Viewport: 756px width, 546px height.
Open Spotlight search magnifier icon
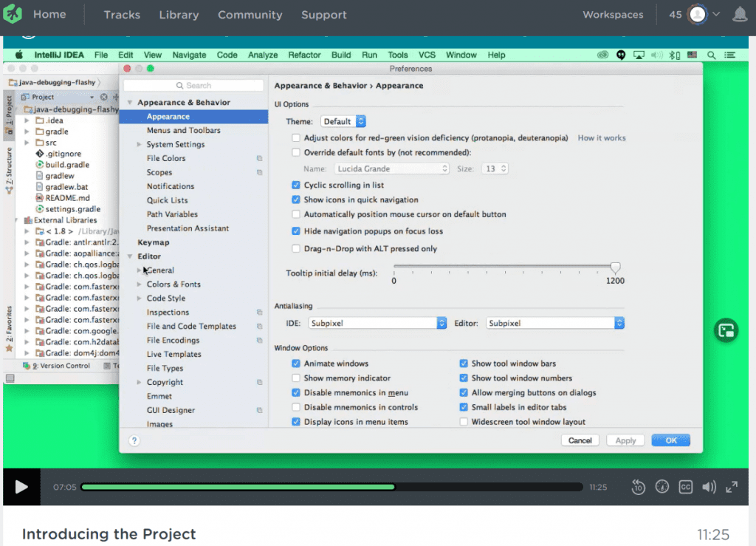(x=711, y=55)
